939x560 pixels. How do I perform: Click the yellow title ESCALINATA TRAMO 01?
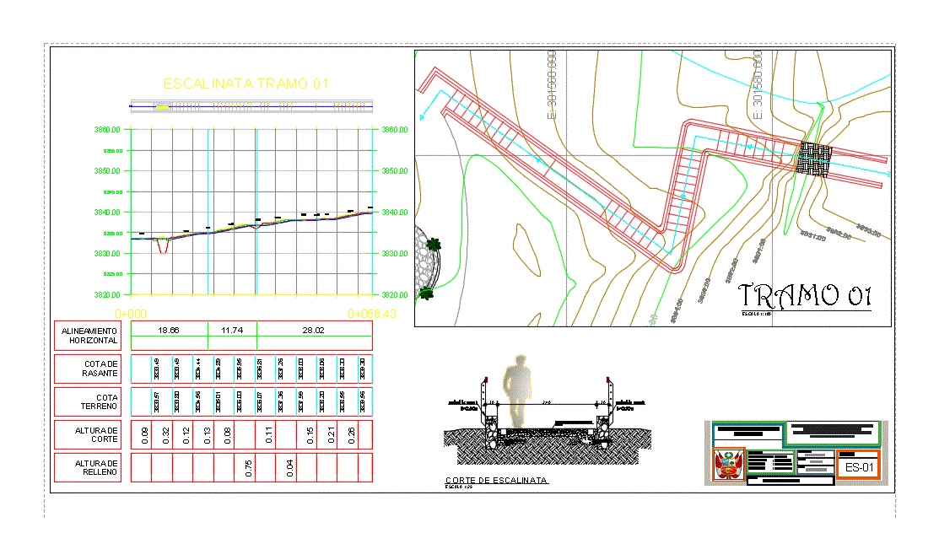(x=246, y=83)
